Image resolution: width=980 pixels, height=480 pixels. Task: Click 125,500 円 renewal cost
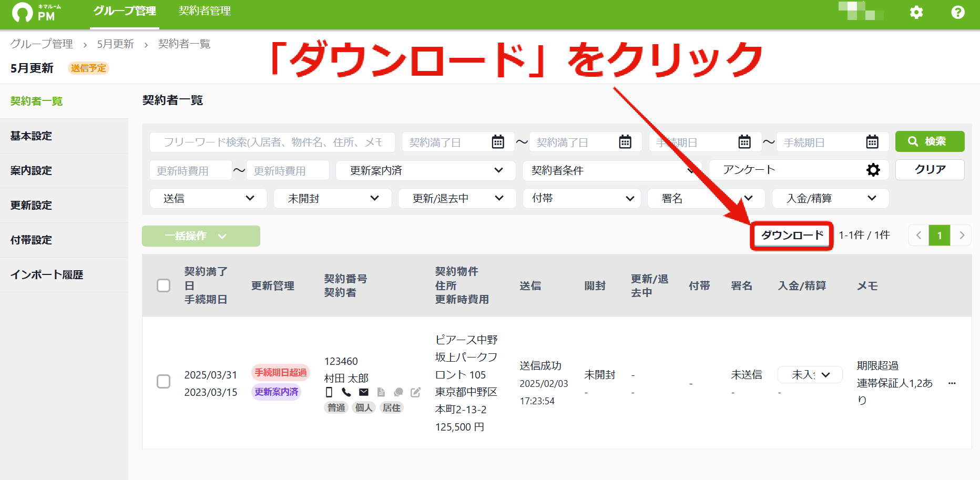460,427
